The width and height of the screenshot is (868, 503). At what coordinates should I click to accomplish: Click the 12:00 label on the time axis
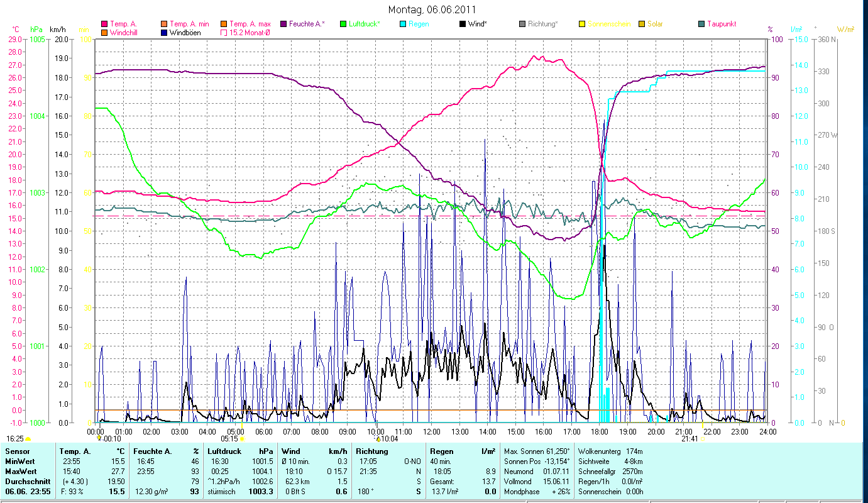pos(432,431)
